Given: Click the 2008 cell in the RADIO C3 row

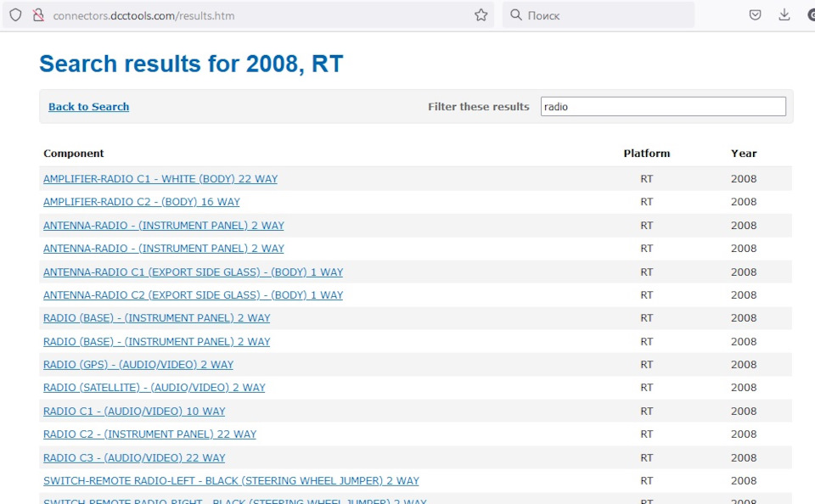Looking at the screenshot, I should point(744,457).
